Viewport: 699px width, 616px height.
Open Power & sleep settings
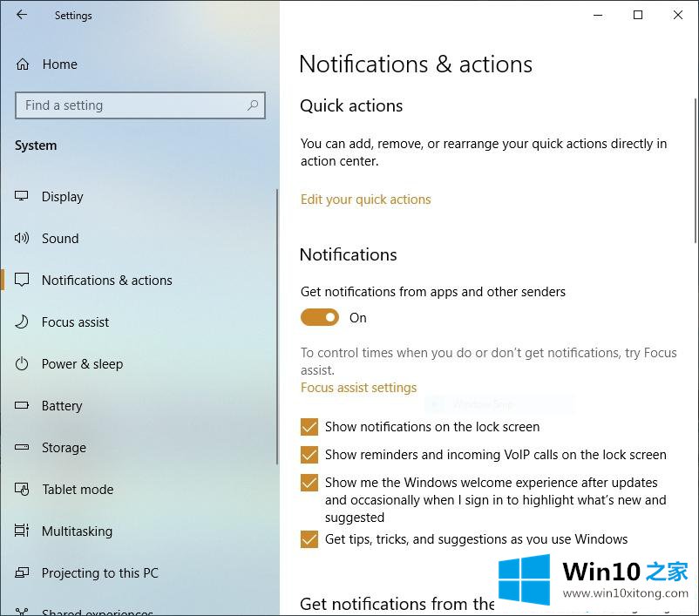83,363
